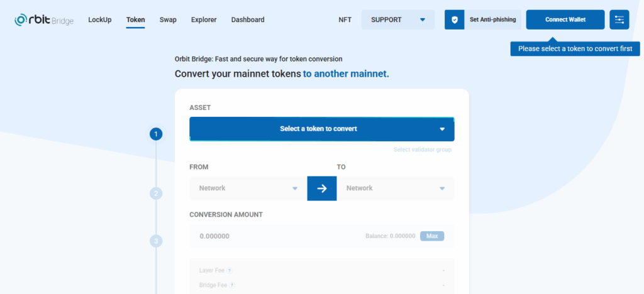
Task: Click the 'to another mainnet.' heading text
Action: pyautogui.click(x=346, y=74)
